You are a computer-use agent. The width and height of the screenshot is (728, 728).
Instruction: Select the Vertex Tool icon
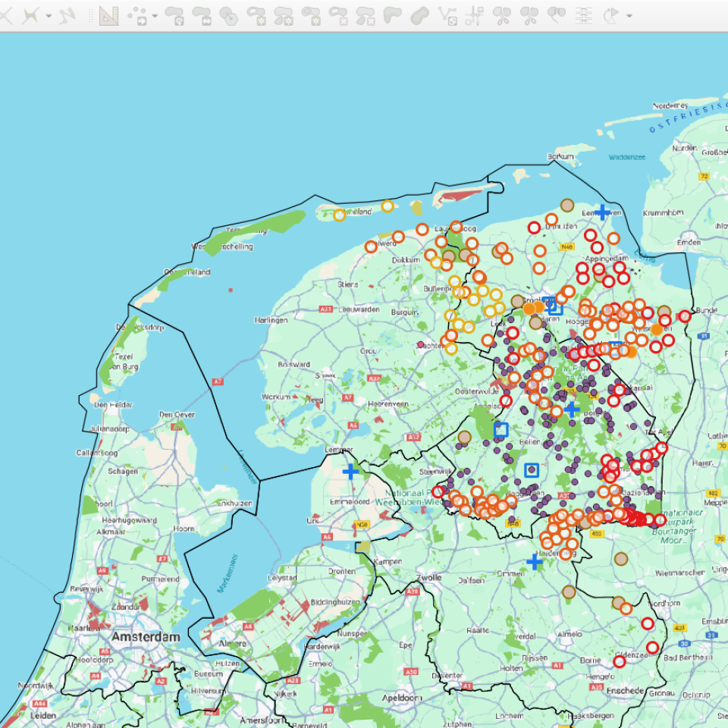[30, 15]
